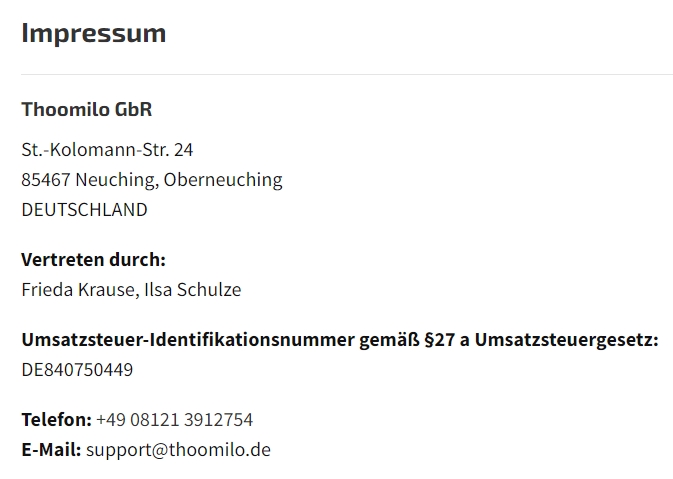Click the divider line below the heading
The image size is (673, 479).
[346, 74]
